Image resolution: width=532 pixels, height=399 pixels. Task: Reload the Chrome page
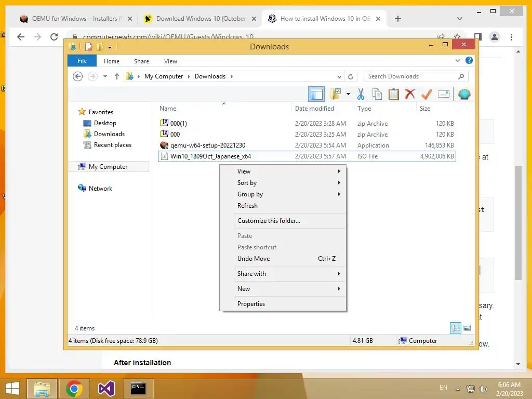pyautogui.click(x=54, y=37)
